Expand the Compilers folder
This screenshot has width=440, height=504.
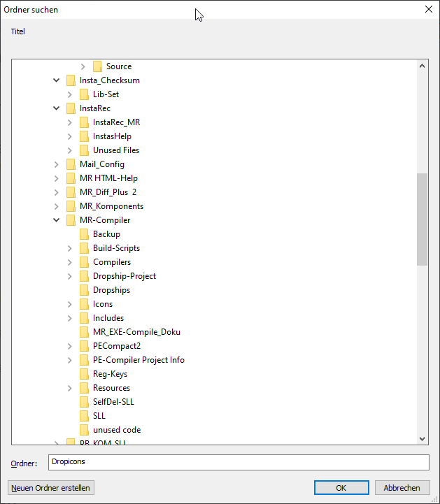tap(70, 262)
